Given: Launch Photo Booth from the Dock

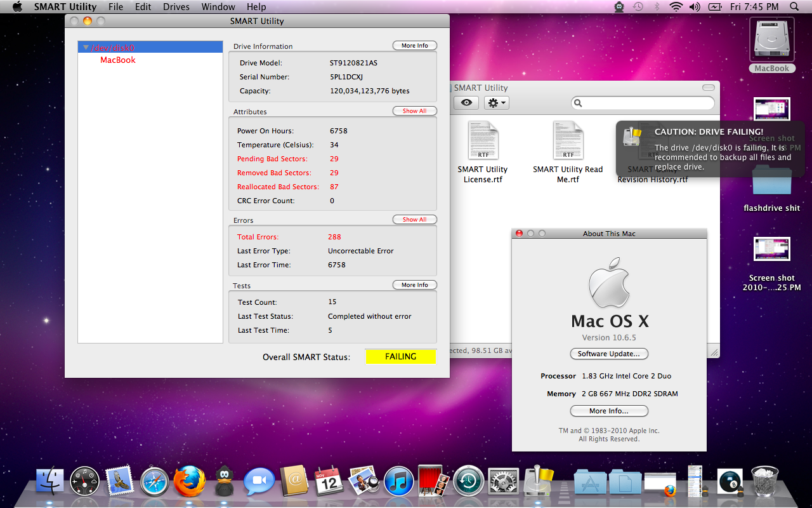Looking at the screenshot, I should point(434,481).
